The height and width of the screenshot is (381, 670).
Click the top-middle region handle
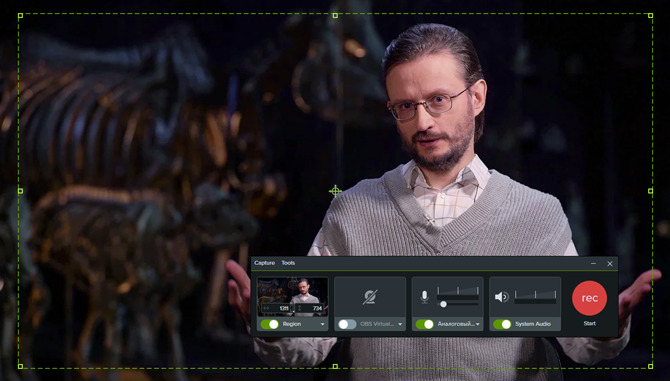pyautogui.click(x=335, y=16)
